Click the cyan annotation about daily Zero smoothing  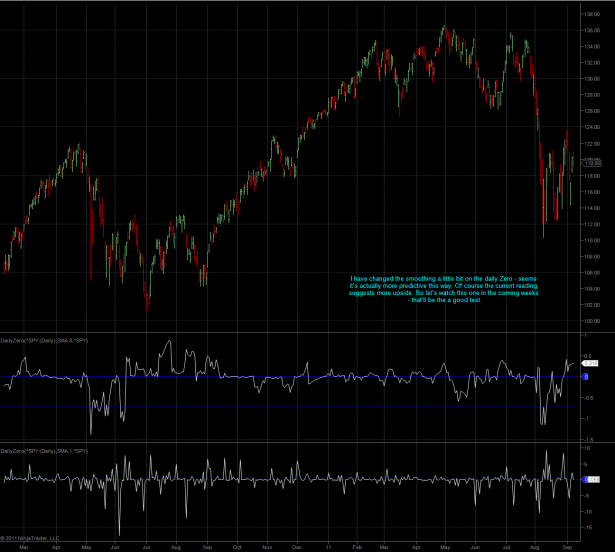tap(444, 289)
